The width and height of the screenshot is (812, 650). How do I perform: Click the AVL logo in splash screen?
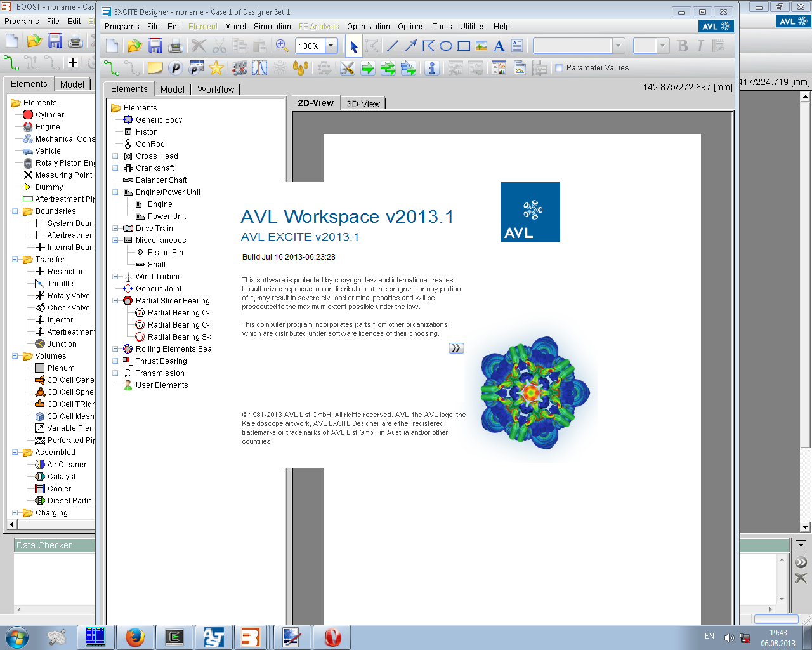tap(530, 212)
